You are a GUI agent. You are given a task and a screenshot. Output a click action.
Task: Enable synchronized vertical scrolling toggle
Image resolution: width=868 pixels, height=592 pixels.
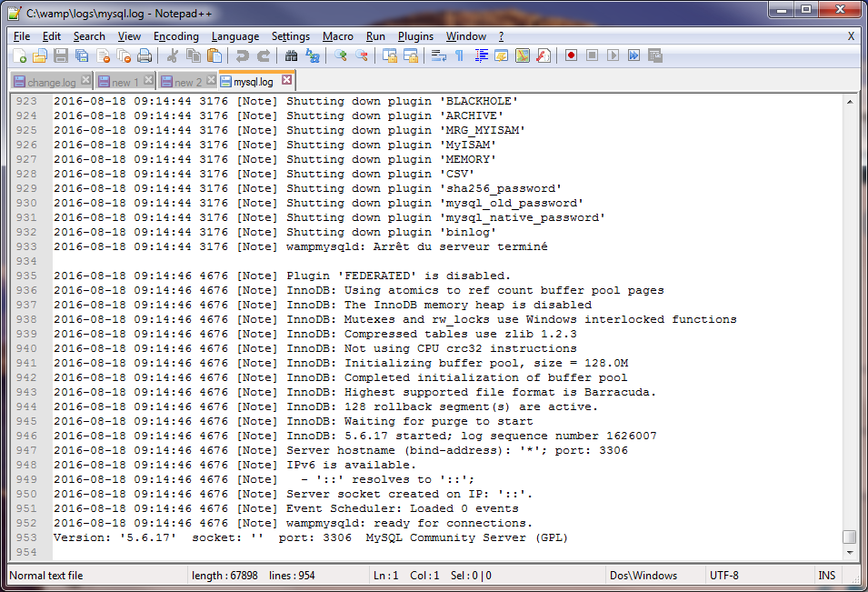[388, 55]
